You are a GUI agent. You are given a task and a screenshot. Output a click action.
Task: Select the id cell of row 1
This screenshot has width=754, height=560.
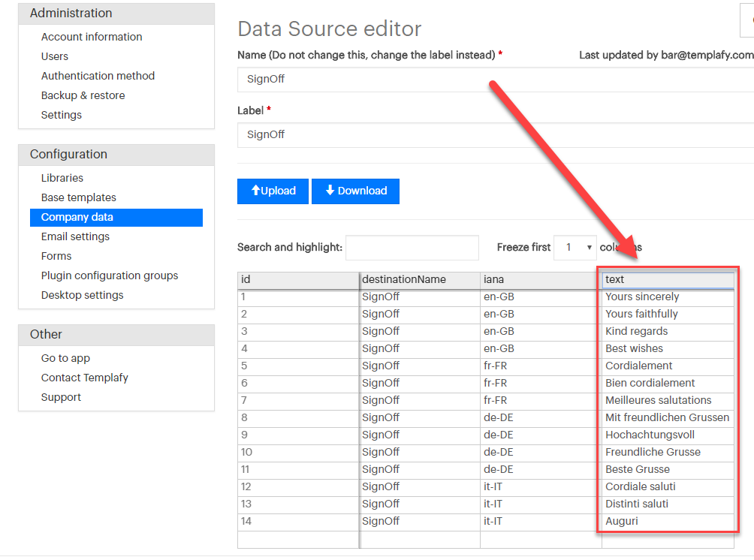tap(298, 297)
